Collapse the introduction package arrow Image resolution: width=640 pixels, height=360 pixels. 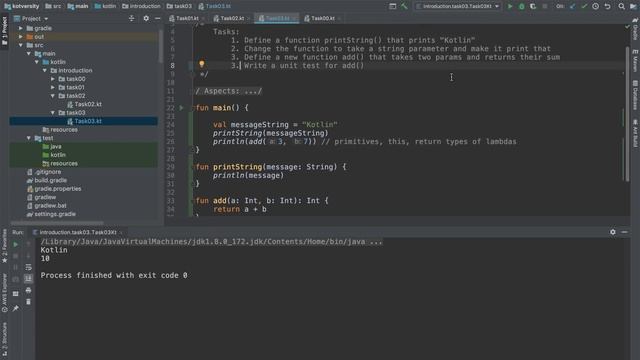click(45, 70)
